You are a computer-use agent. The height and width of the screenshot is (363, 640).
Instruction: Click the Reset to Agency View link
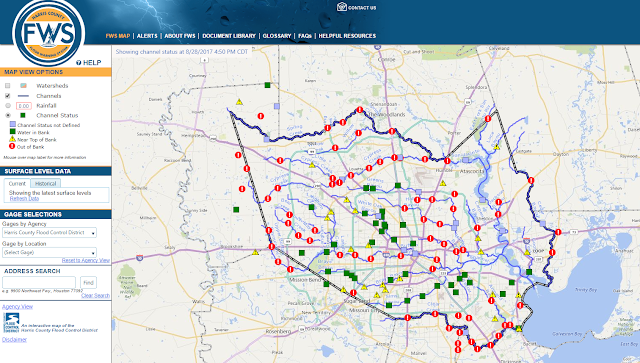[86, 260]
